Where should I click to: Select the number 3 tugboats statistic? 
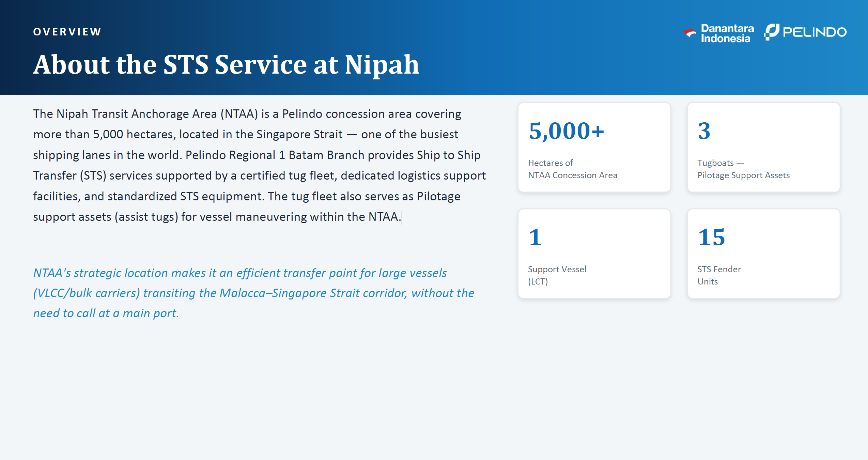(704, 131)
